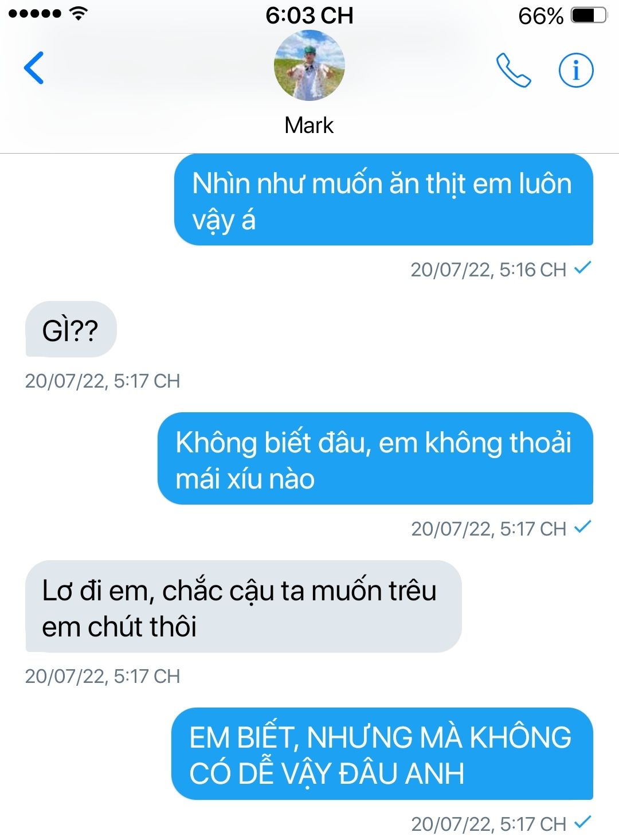
Task: Open the conversation info icon
Action: point(575,70)
